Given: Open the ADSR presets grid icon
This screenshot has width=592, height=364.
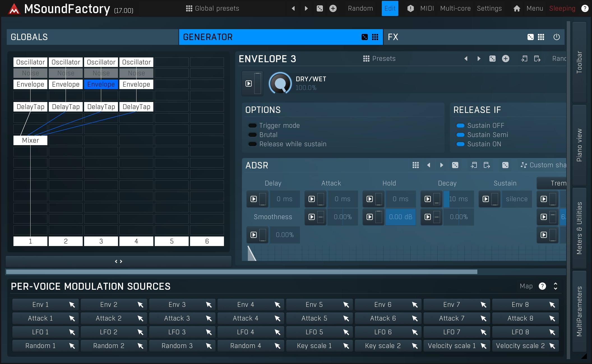Looking at the screenshot, I should 415,165.
